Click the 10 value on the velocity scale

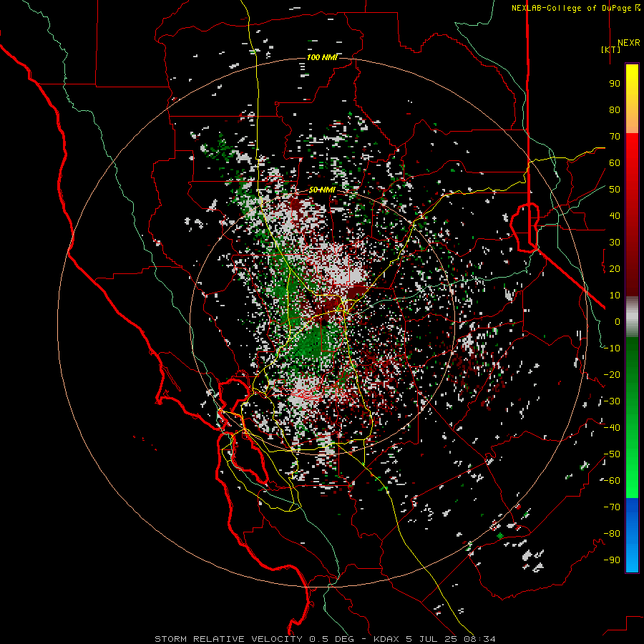click(615, 296)
